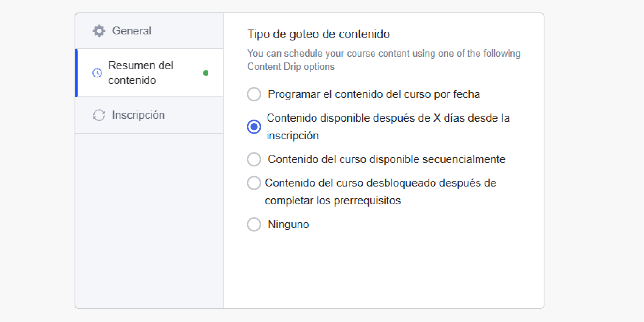The width and height of the screenshot is (644, 322).
Task: Pick the prerequisites unlock radio button
Action: (x=254, y=183)
